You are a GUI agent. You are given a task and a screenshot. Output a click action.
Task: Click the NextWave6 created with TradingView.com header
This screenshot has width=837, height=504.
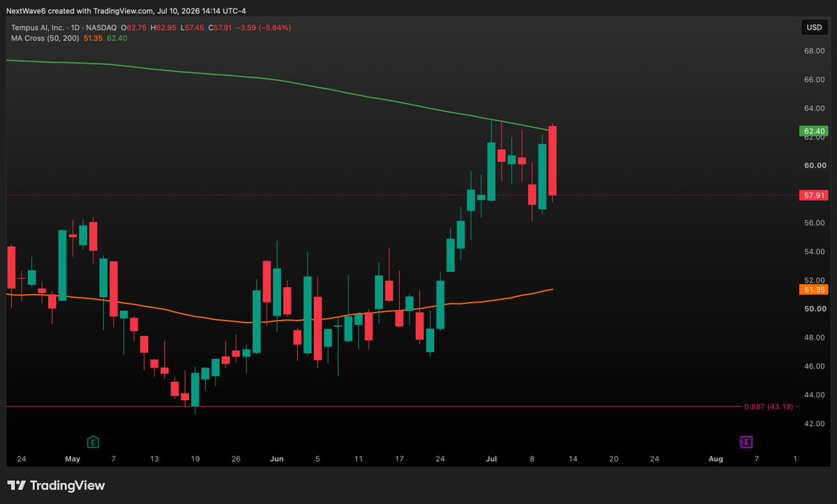coord(126,10)
